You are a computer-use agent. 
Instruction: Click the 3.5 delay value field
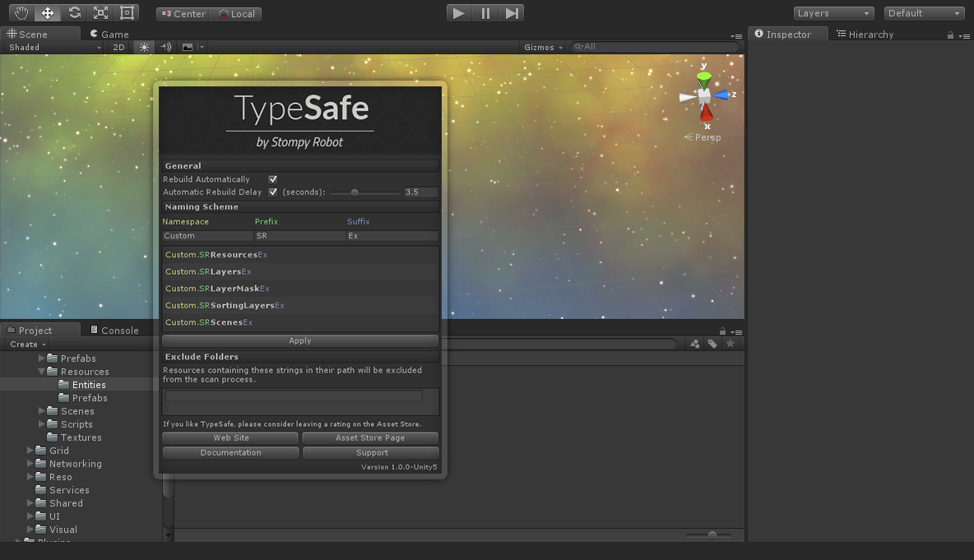420,192
